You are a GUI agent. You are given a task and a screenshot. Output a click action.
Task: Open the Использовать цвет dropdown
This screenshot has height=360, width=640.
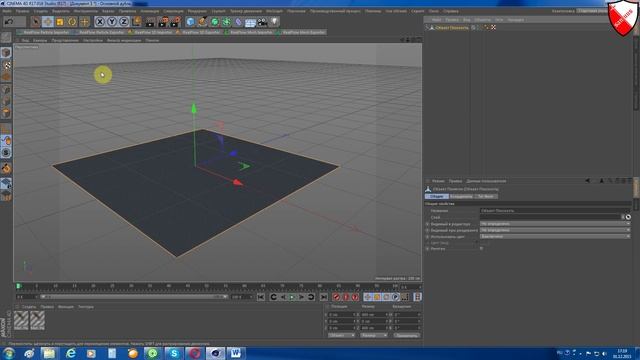coord(555,236)
